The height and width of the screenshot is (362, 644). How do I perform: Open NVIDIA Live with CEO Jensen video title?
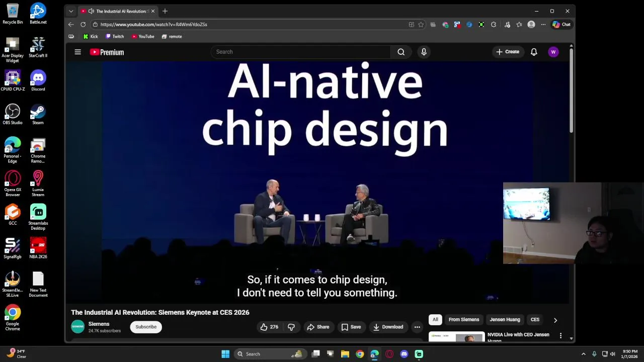[x=518, y=337]
